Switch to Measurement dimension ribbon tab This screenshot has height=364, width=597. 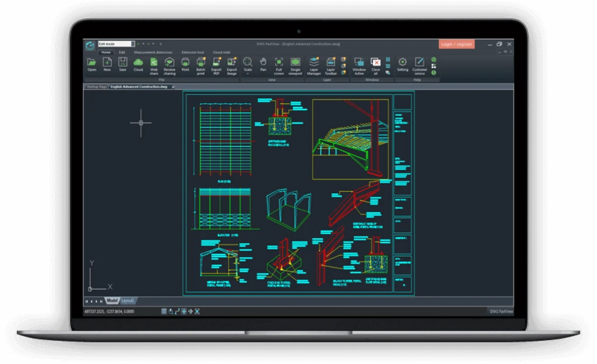pos(153,52)
